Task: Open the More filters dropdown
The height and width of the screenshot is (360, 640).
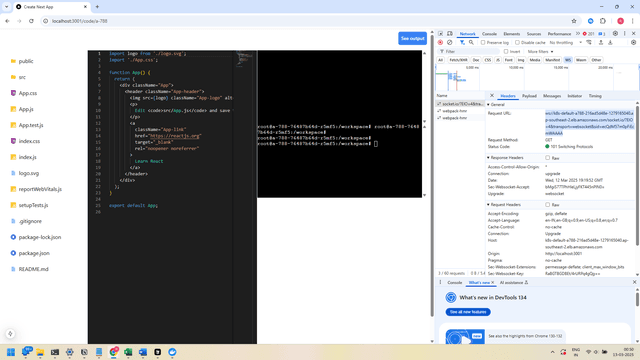Action: (540, 51)
